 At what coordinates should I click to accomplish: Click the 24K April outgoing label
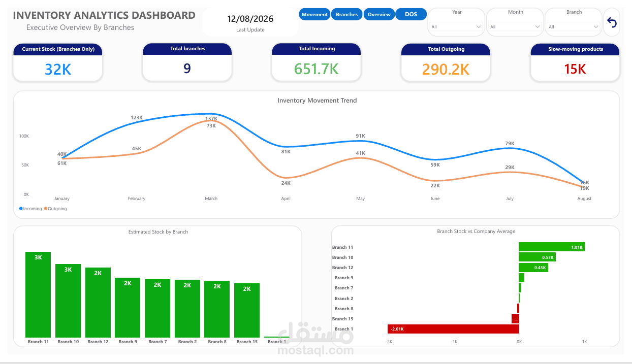click(x=286, y=183)
